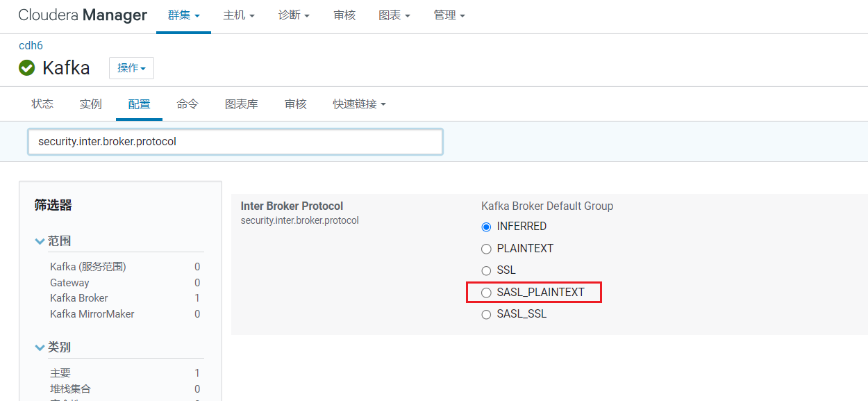Select the INFERRED radio option
This screenshot has height=401, width=868.
pyautogui.click(x=486, y=227)
